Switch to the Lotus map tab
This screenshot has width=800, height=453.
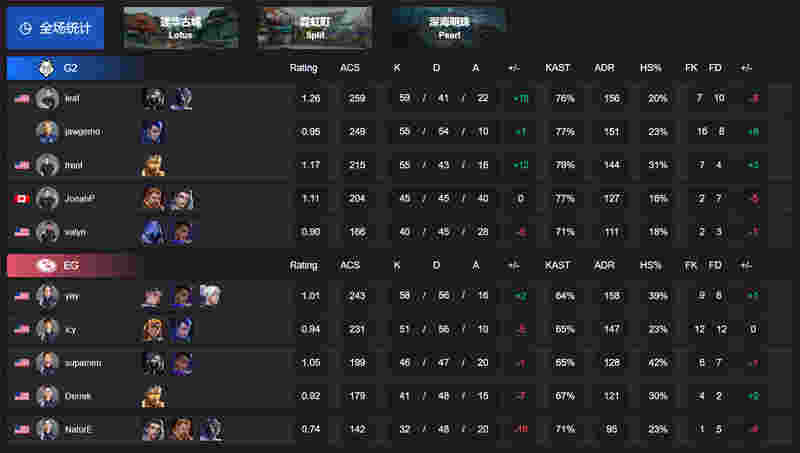(x=181, y=28)
